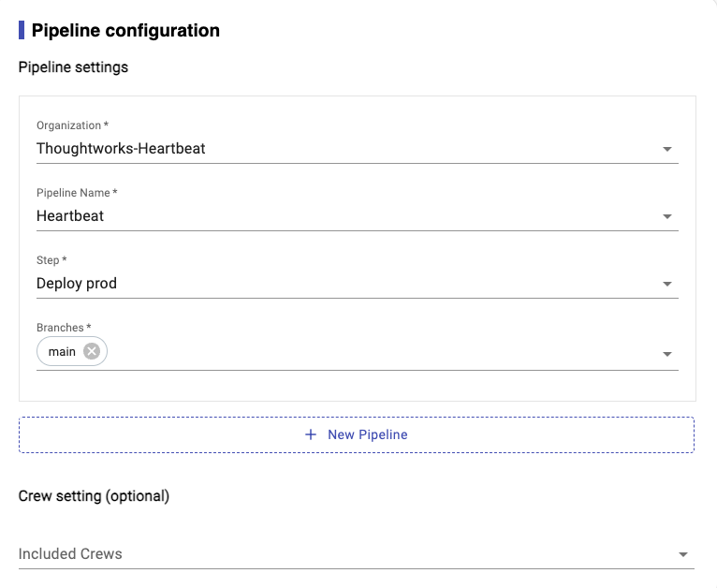Click the Organization field label
717x588 pixels.
tap(71, 125)
